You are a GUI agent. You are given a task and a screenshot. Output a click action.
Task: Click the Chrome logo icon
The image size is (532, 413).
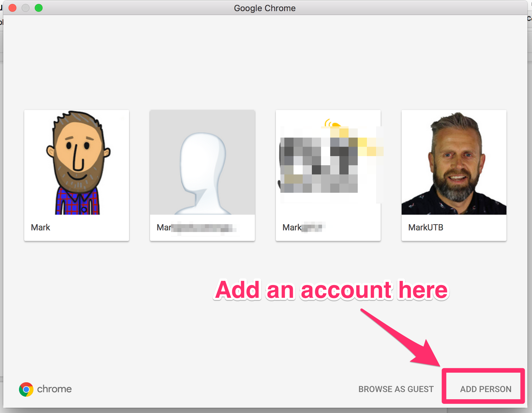click(26, 389)
